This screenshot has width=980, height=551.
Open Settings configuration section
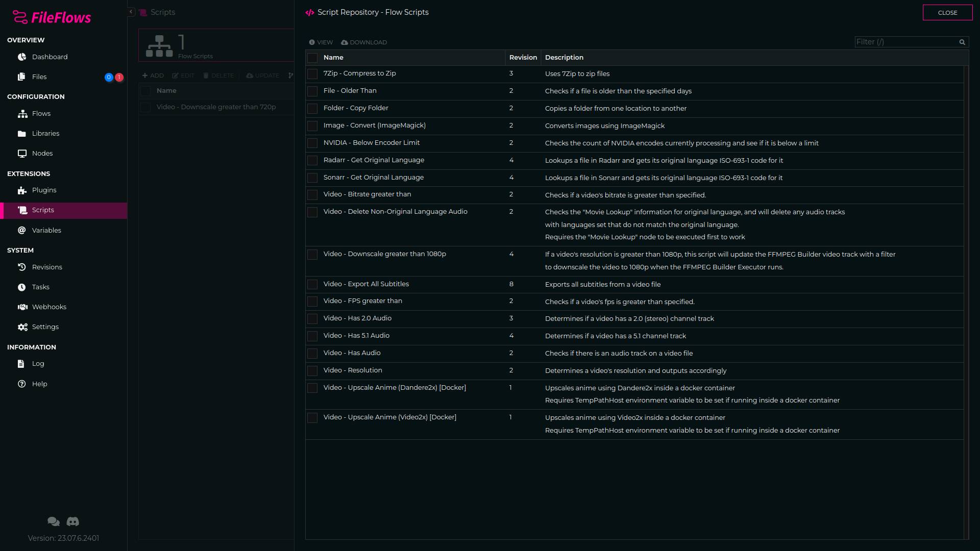point(45,327)
